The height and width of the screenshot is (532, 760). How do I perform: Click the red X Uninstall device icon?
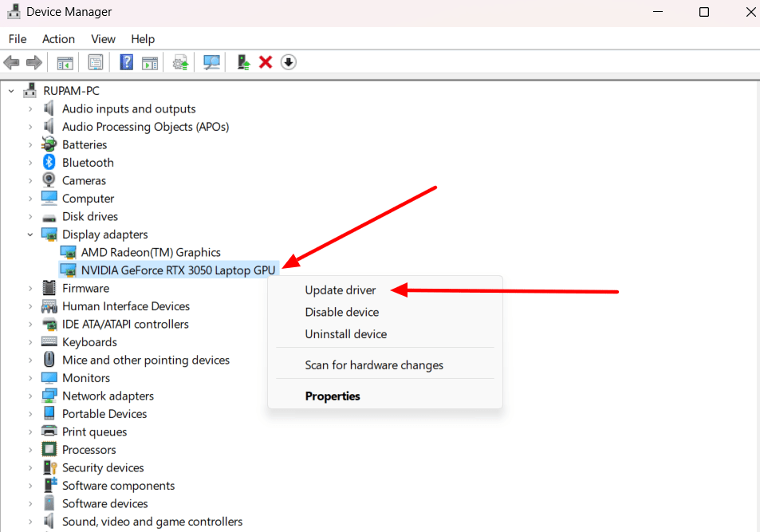[266, 62]
